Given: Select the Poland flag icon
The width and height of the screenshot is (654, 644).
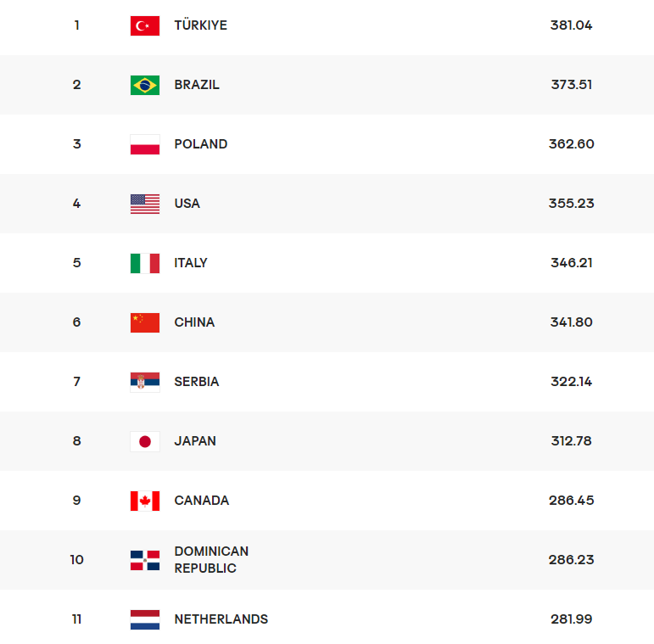Looking at the screenshot, I should point(145,144).
